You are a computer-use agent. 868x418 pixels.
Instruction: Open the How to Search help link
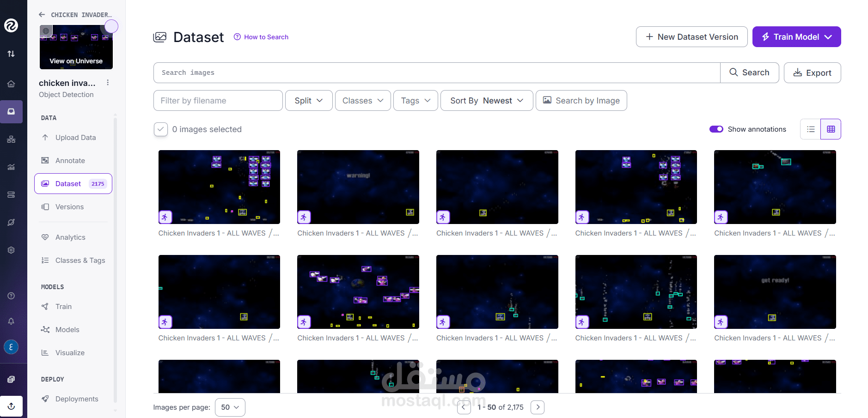coord(261,37)
